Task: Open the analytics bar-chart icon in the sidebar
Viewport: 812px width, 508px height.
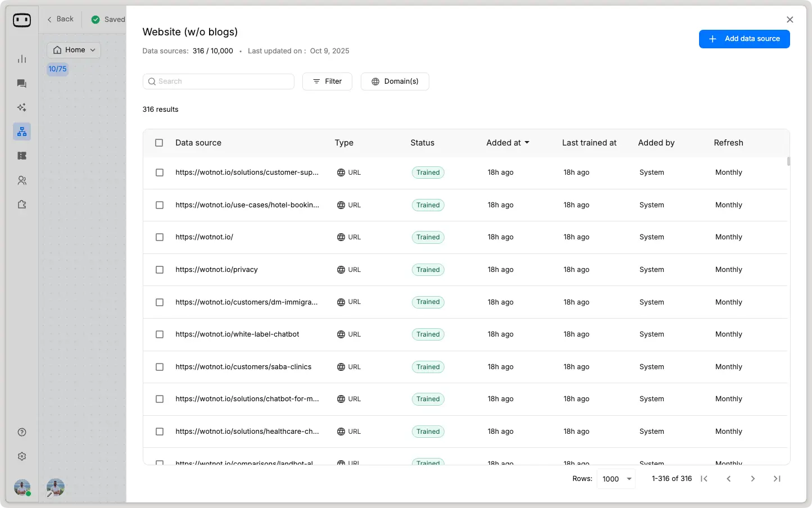Action: click(22, 58)
